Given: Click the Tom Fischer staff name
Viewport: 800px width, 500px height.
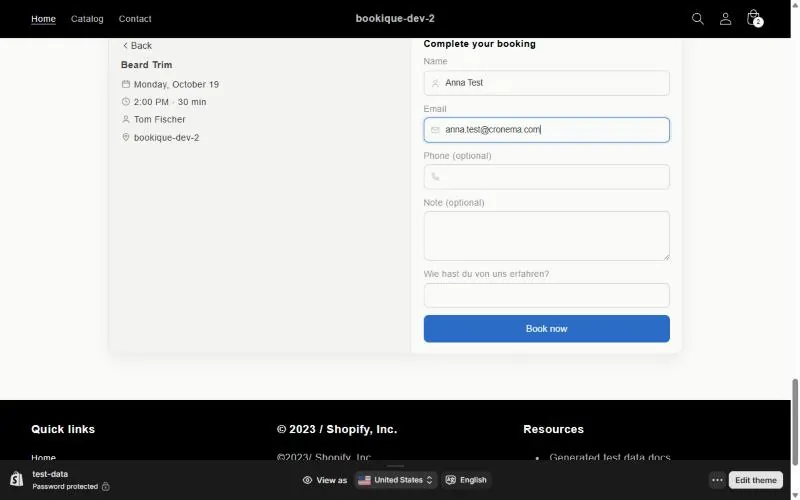Looking at the screenshot, I should pyautogui.click(x=160, y=119).
